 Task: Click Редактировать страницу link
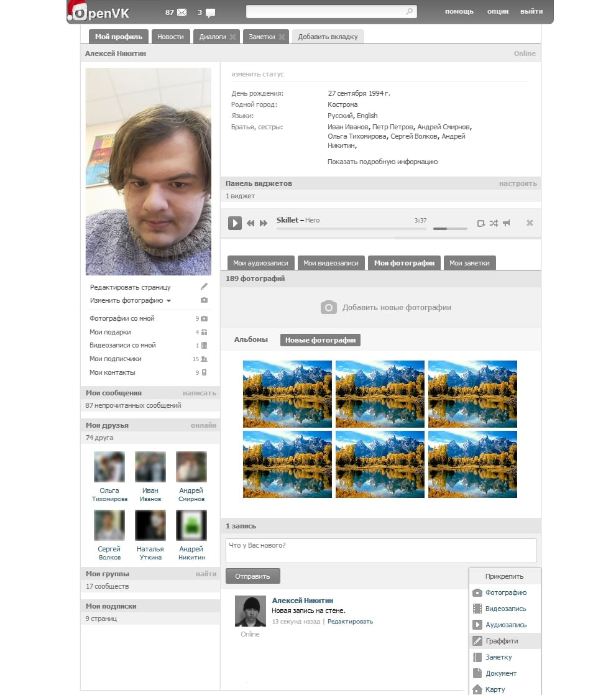pyautogui.click(x=131, y=287)
